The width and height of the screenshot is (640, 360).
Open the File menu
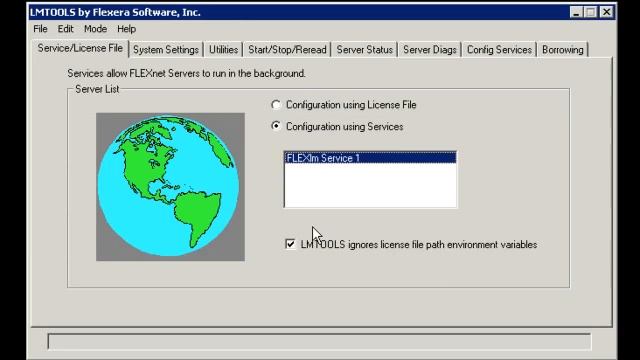point(40,29)
